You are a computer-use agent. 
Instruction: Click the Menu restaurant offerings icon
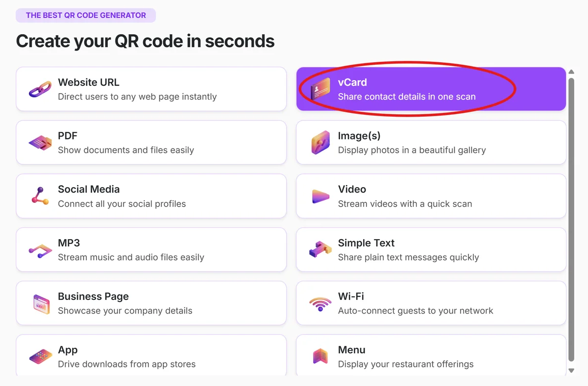point(319,357)
